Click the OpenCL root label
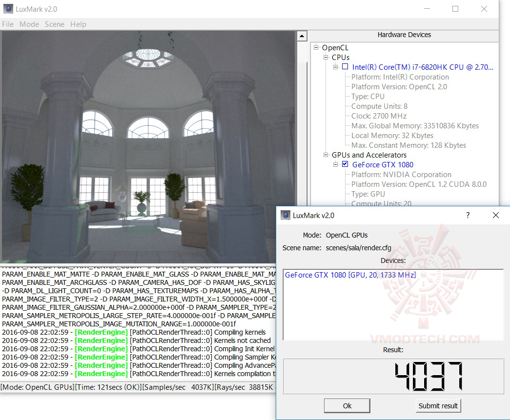 tap(335, 48)
